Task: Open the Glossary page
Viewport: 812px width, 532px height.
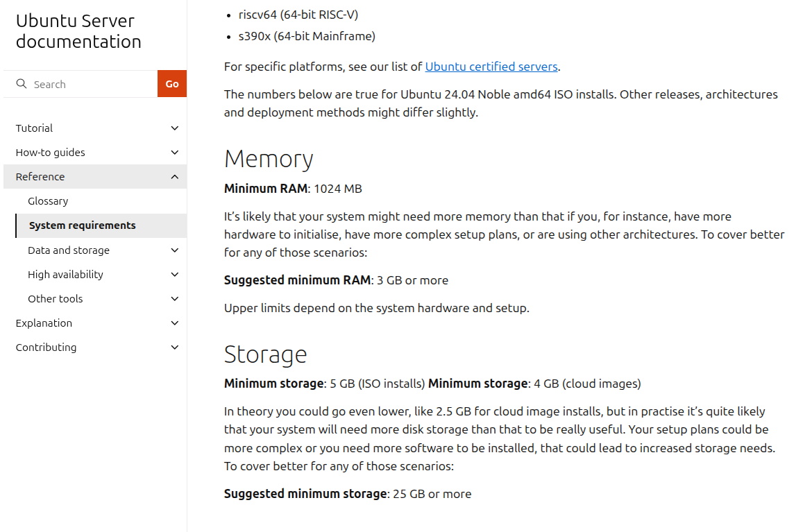Action: (x=48, y=201)
